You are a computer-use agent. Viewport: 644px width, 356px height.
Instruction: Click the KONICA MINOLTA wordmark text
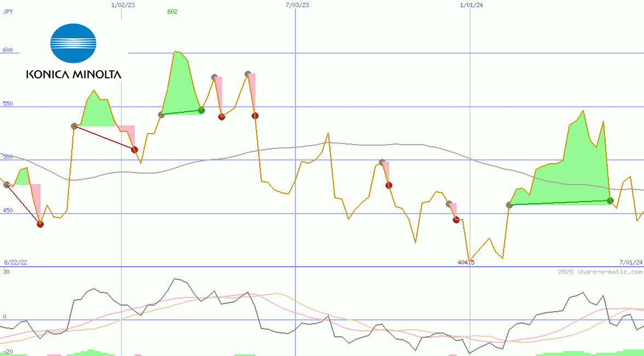point(73,74)
